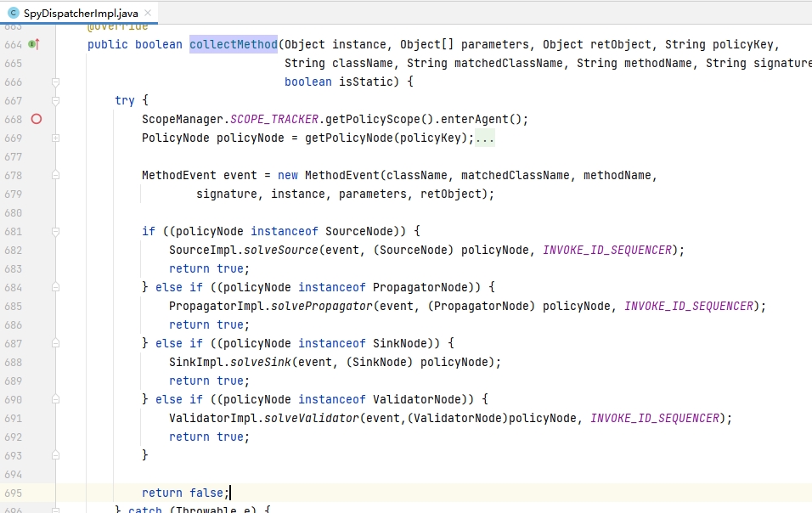The image size is (812, 513).
Task: Collapse the MethodEvent statement fold at line 678
Action: (x=56, y=175)
